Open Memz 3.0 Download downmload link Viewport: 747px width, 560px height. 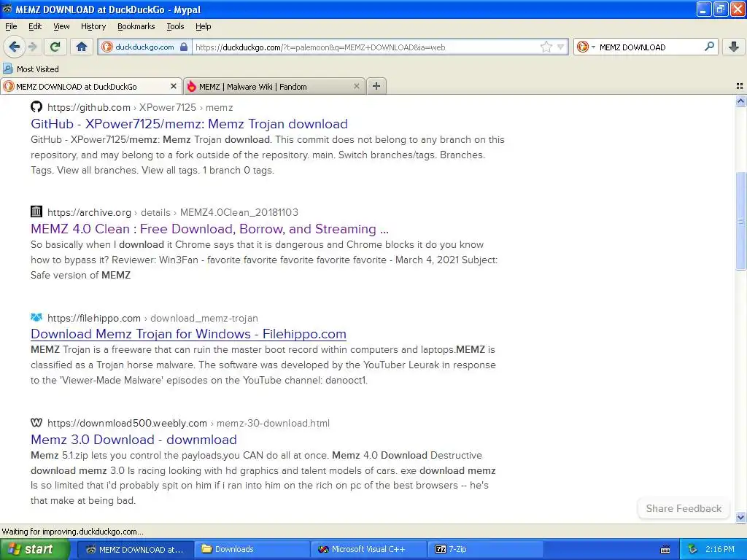[x=134, y=440]
